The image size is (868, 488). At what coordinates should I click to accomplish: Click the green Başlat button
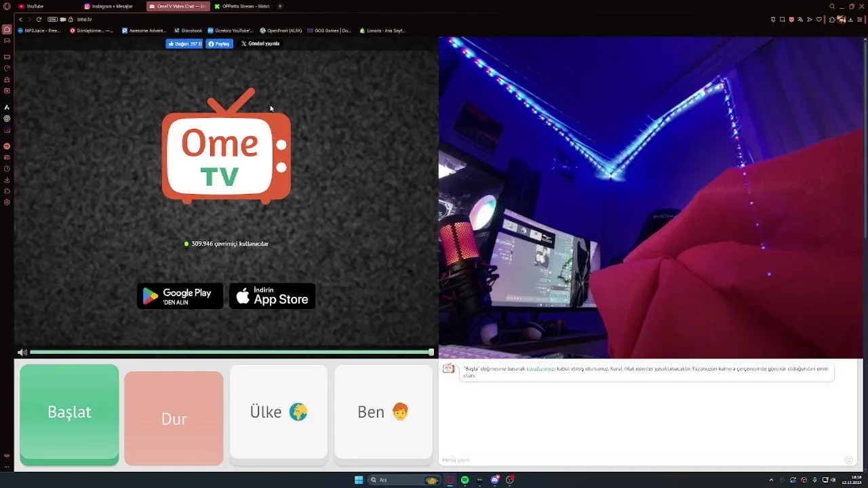tap(69, 414)
